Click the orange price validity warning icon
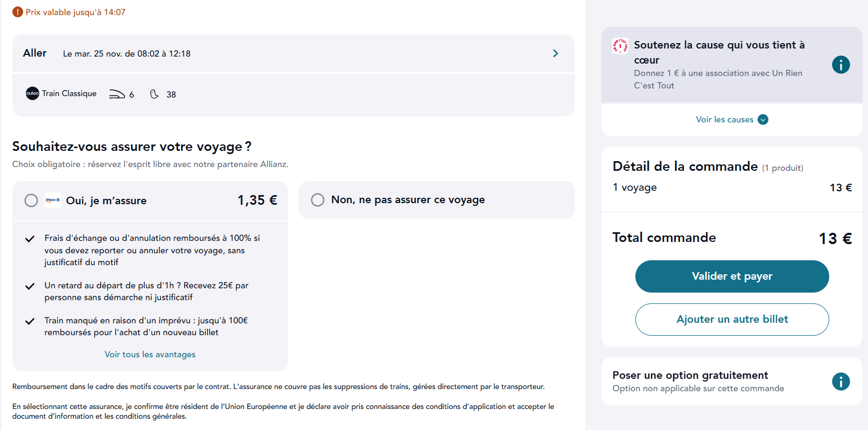This screenshot has width=868, height=430. coord(18,12)
